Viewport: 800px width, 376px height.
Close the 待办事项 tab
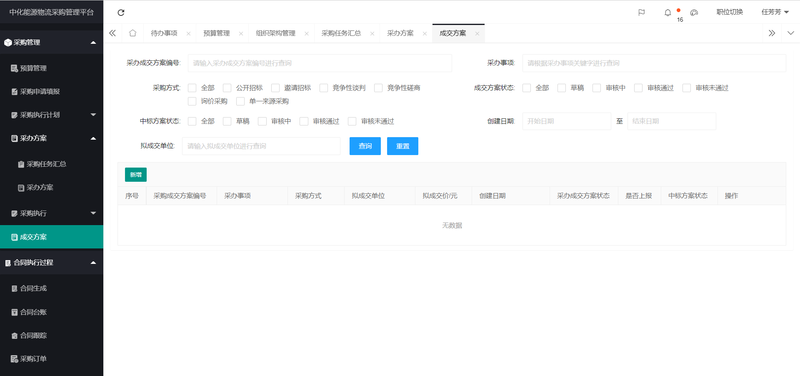pyautogui.click(x=188, y=34)
